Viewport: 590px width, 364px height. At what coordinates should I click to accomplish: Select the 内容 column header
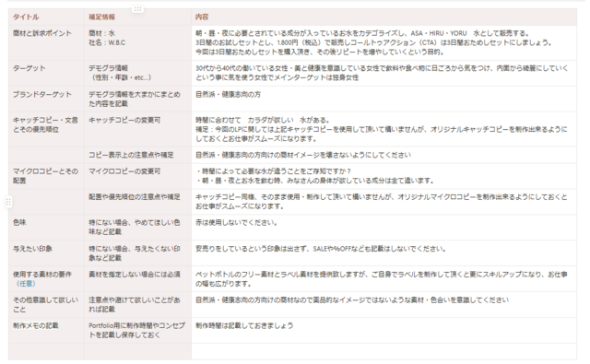[x=383, y=17]
